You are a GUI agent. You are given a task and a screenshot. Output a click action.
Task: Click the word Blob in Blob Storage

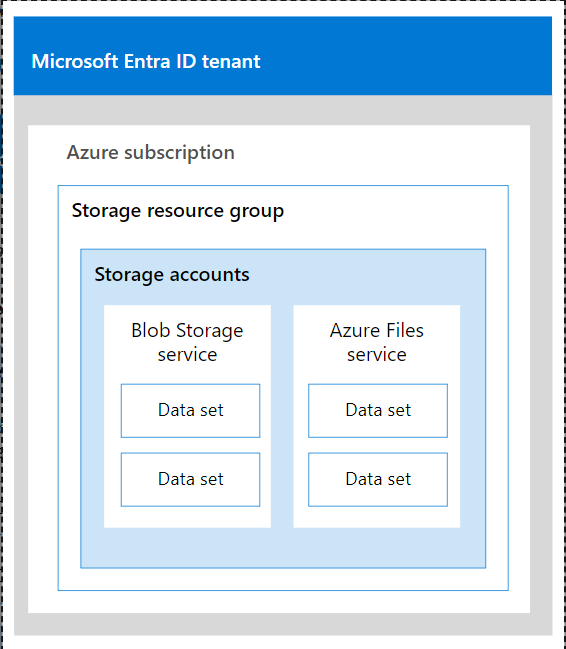[x=151, y=330]
